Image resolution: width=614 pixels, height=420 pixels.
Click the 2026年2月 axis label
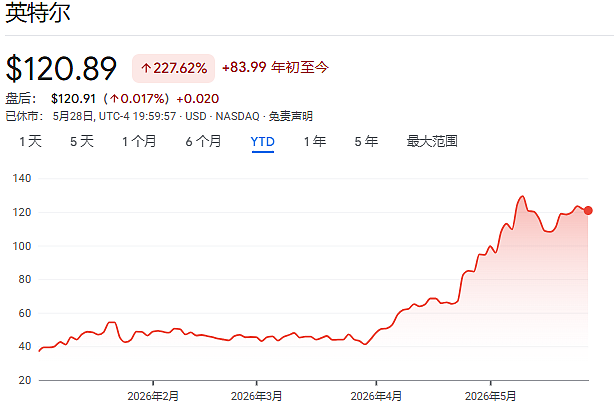[153, 396]
